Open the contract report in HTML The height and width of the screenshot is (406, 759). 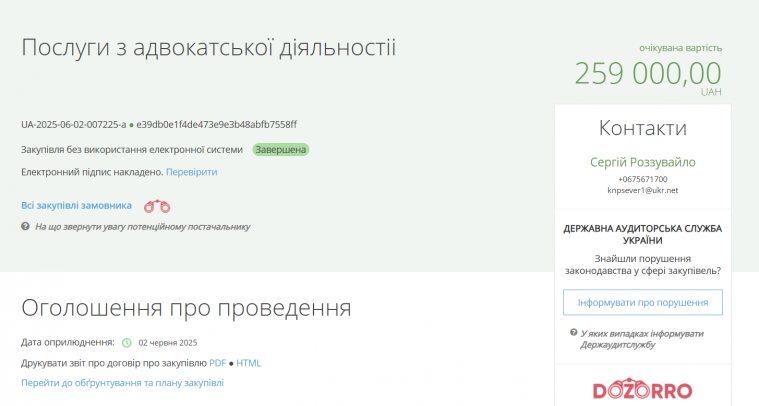[x=248, y=363]
